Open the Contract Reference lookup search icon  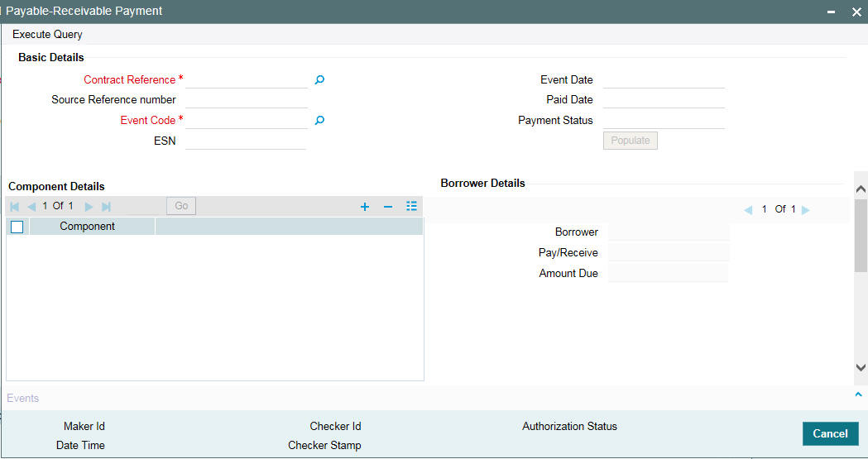pyautogui.click(x=319, y=79)
